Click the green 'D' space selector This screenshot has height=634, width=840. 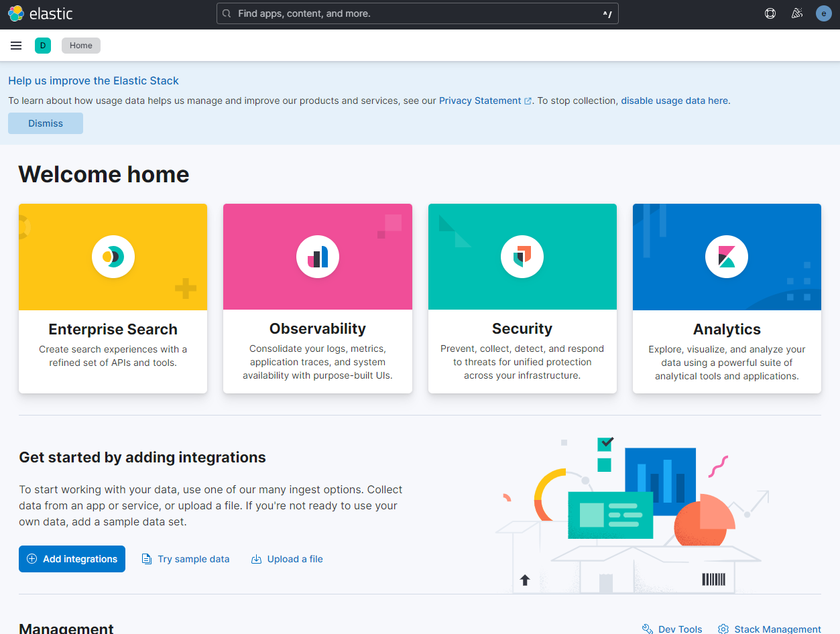click(43, 46)
